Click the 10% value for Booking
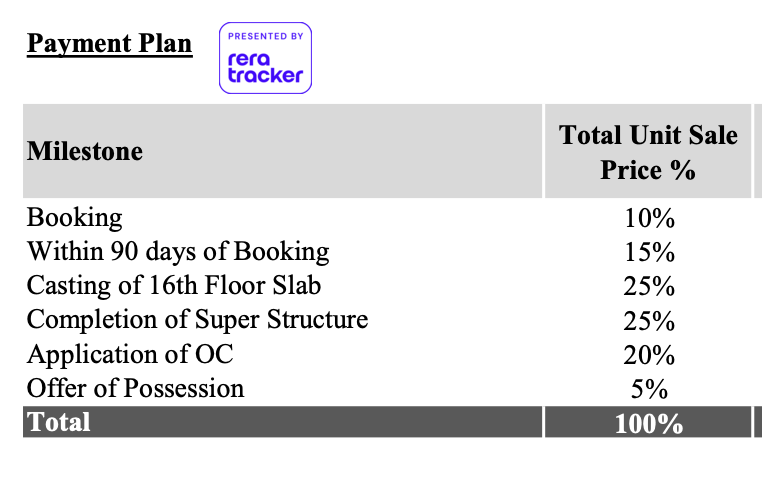The height and width of the screenshot is (482, 762). pyautogui.click(x=649, y=218)
